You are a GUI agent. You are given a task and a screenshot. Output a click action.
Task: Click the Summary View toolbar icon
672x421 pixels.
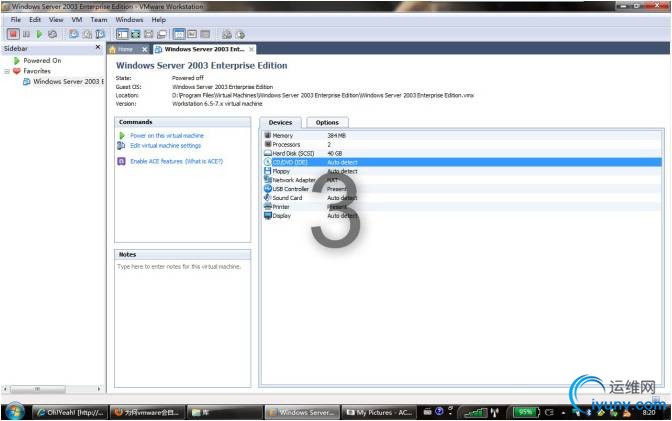click(x=179, y=34)
